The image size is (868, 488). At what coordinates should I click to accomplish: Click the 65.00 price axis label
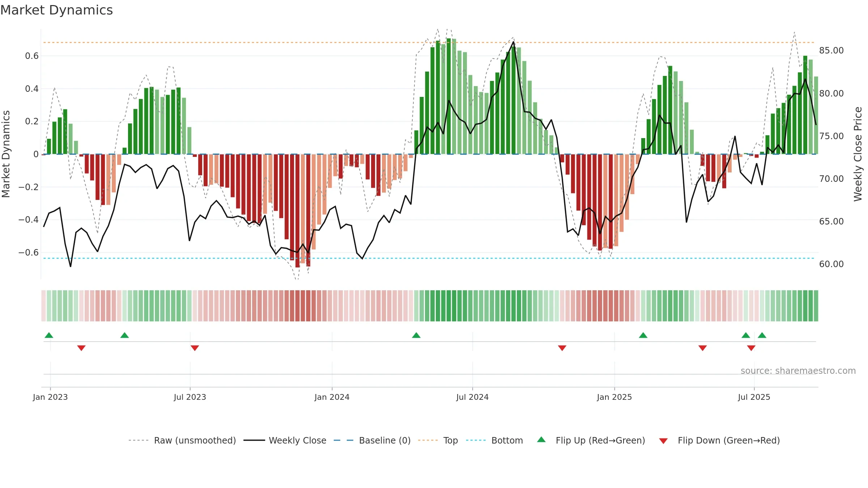point(831,221)
